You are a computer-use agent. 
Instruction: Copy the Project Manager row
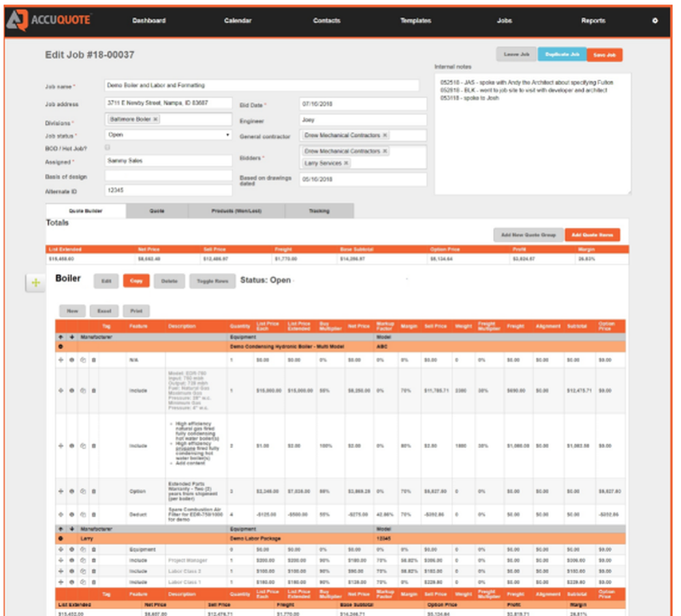83,560
